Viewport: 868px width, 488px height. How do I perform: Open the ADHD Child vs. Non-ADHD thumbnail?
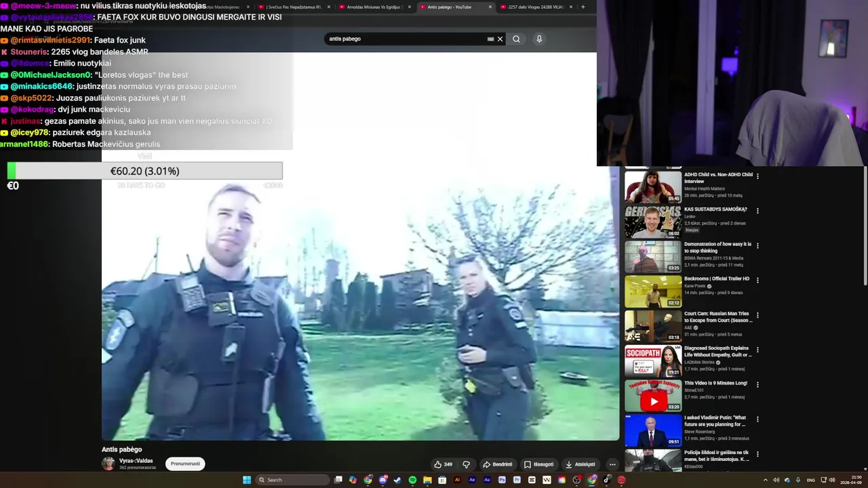pos(653,187)
